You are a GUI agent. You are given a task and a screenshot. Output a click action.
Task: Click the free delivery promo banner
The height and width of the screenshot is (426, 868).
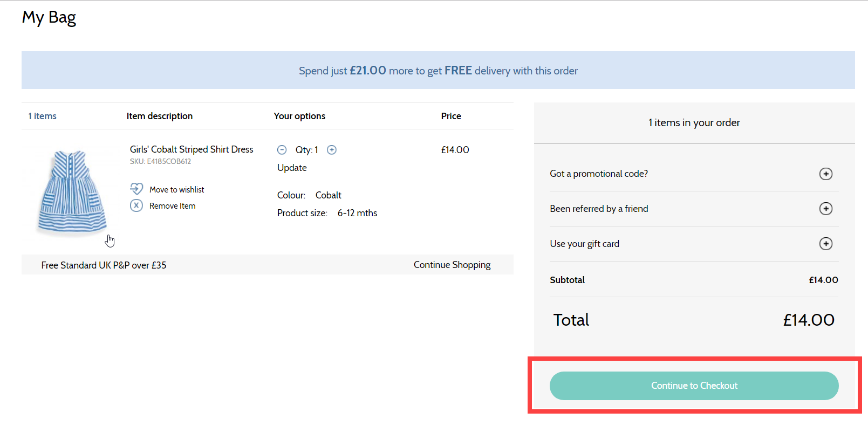click(x=438, y=71)
